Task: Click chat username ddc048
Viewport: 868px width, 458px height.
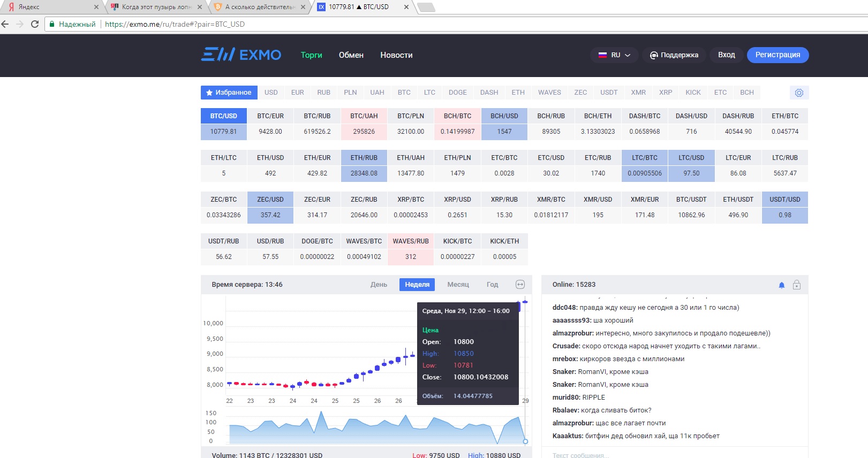Action: (565, 308)
